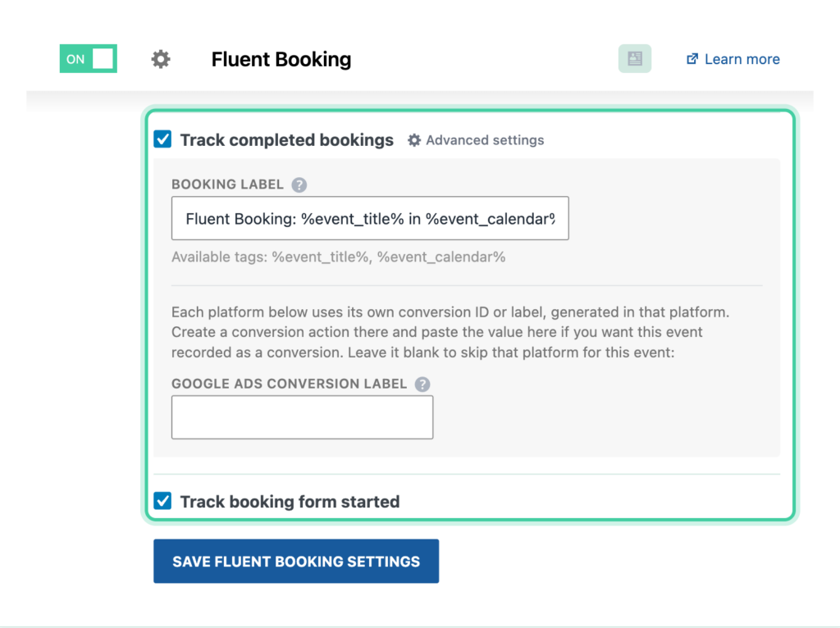
Task: Edit the Booking Label input field
Action: tap(370, 218)
